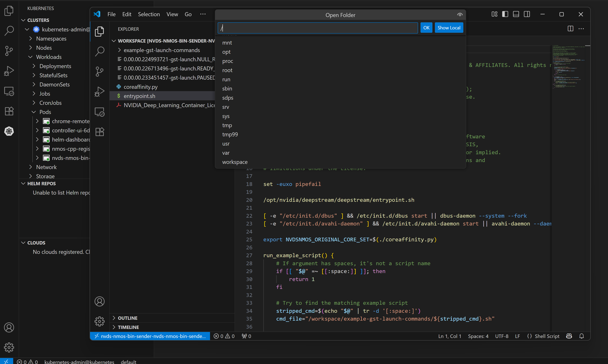608x364 pixels.
Task: Toggle hidden files eye in Open Folder
Action: point(460,15)
